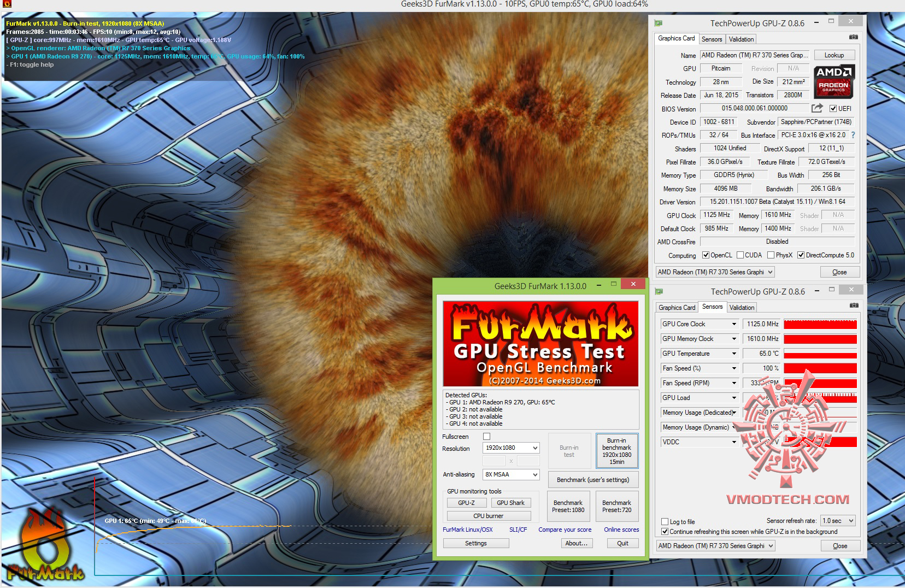Screen dimensions: 905x588
Task: Click Benchmark (user's settings) button
Action: point(593,480)
